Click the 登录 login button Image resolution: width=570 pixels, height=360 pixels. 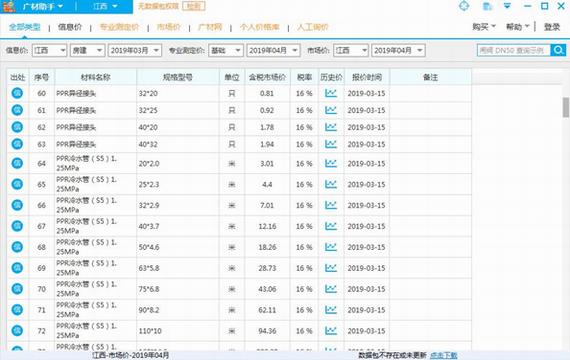(552, 27)
